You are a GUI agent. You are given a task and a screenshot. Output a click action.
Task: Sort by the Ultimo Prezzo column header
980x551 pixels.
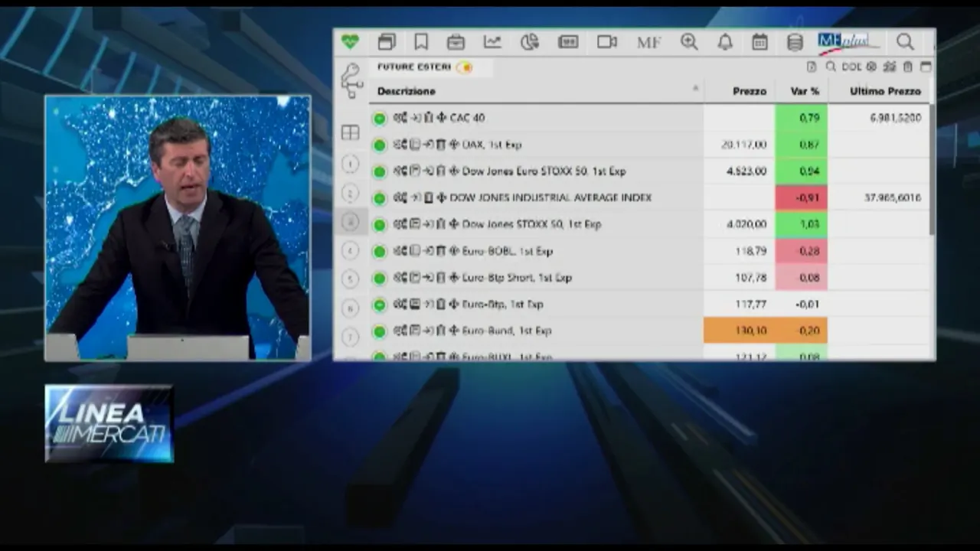click(885, 91)
